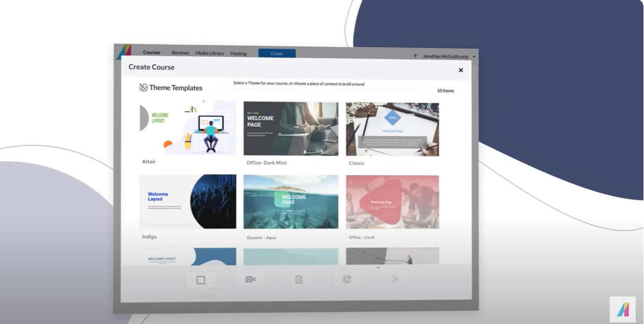Select the faded sparkle content icon
Viewport: 644px width, 324px height.
click(395, 279)
